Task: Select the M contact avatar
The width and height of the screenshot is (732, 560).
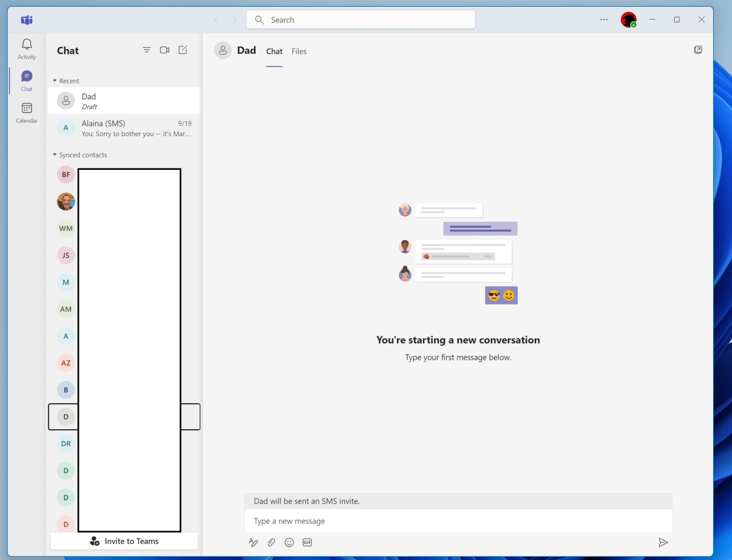Action: pos(66,282)
